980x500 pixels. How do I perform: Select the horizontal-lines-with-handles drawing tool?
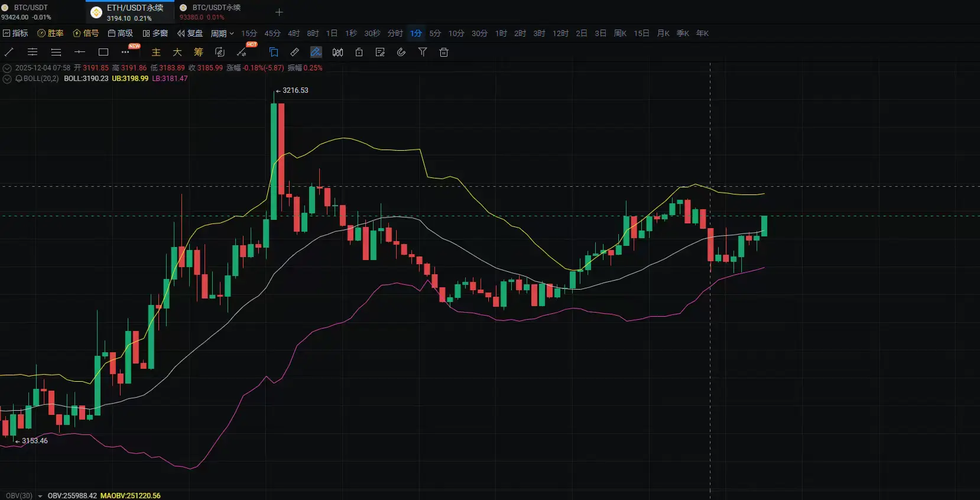click(x=33, y=52)
